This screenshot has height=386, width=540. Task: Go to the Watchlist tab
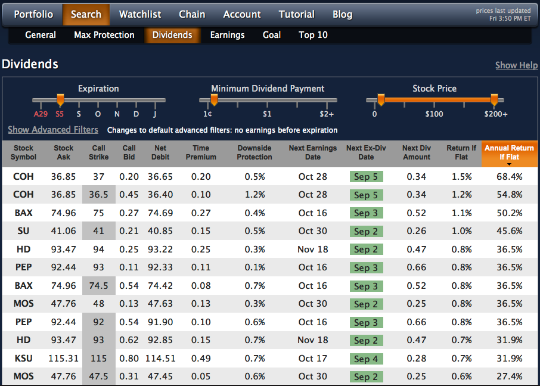point(140,14)
